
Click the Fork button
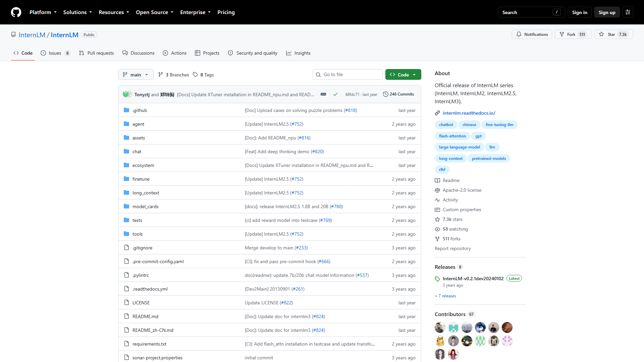(573, 34)
